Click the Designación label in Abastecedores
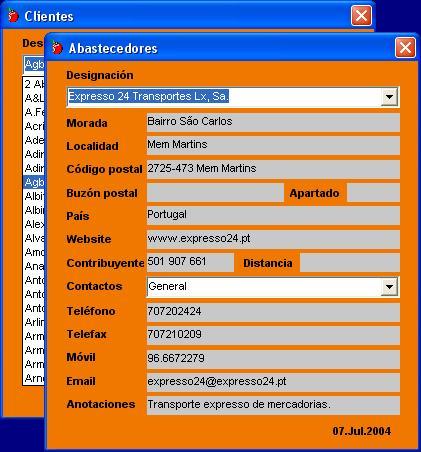421x452 pixels. [x=100, y=75]
